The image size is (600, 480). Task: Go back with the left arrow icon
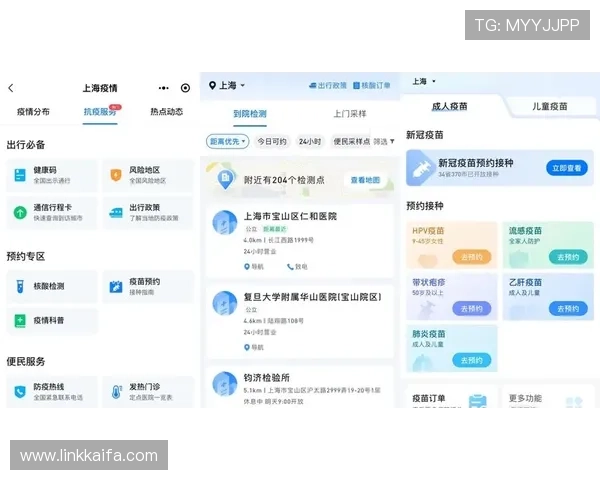pos(11,88)
